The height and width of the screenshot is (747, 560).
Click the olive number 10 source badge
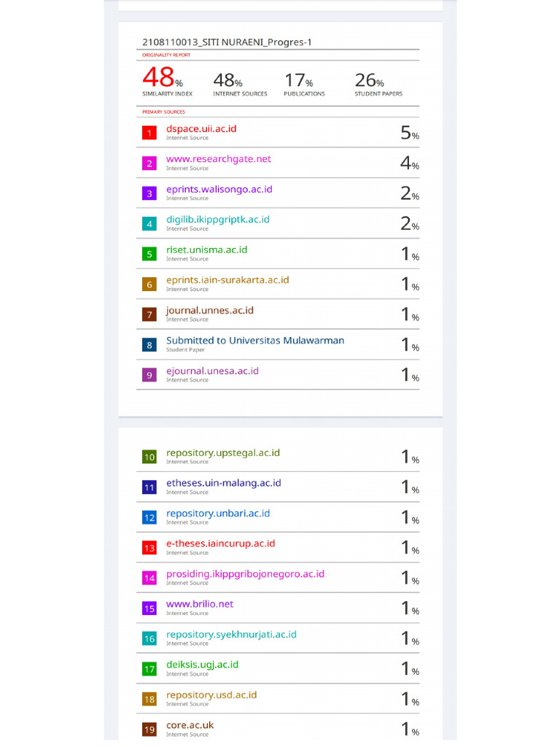coord(149,457)
